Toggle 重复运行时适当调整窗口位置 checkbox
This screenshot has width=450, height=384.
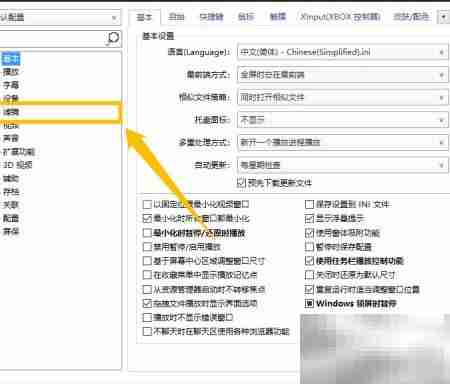pyautogui.click(x=309, y=289)
